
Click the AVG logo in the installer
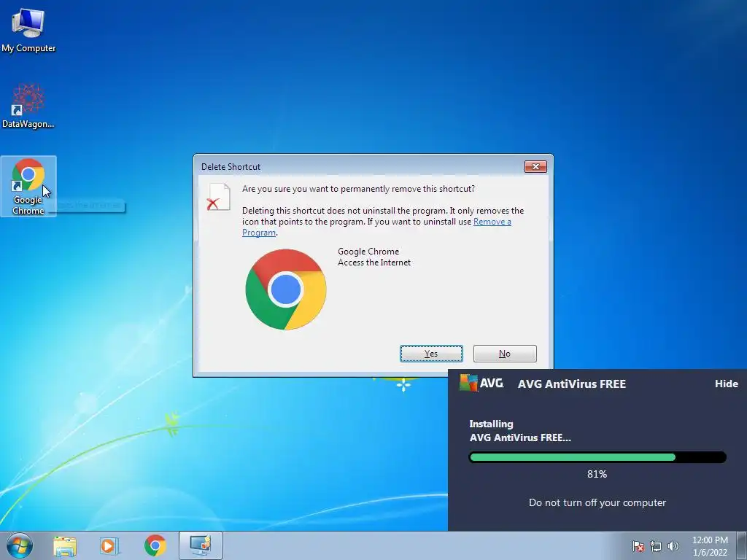(x=481, y=383)
